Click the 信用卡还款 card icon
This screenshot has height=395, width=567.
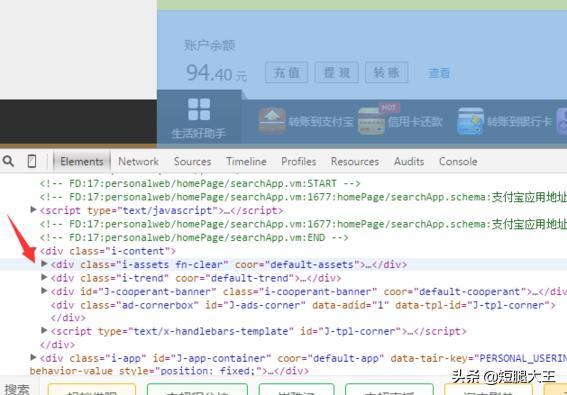(371, 122)
